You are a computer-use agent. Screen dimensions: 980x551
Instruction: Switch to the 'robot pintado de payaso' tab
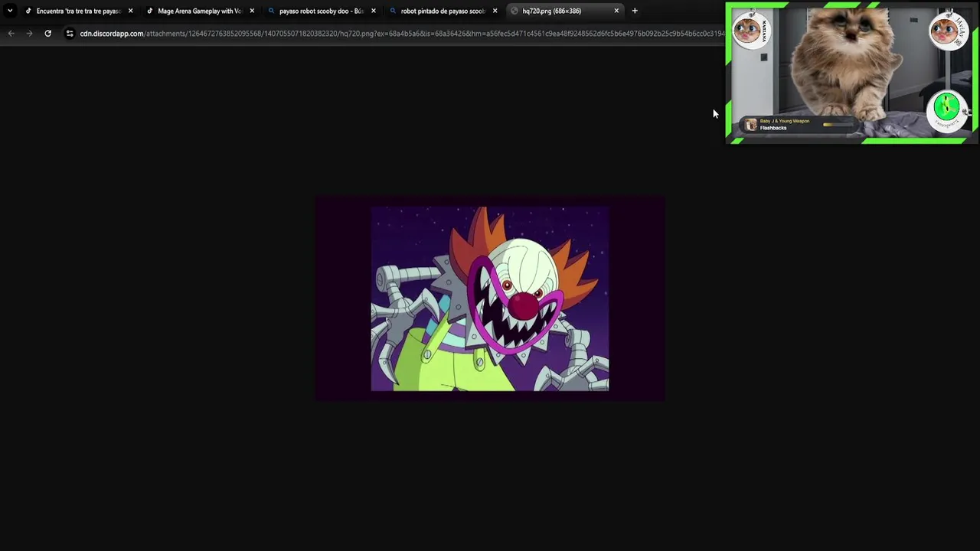coord(443,11)
